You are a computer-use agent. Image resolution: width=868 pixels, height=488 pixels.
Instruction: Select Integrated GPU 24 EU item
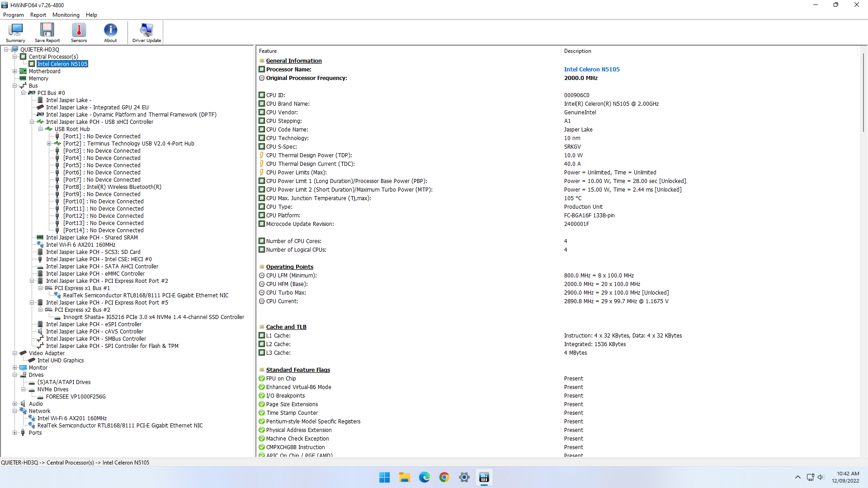[97, 107]
